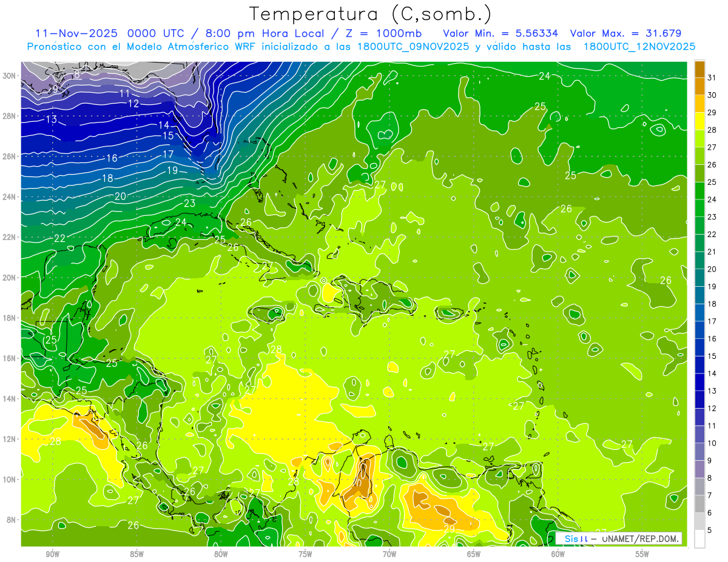Click the "70W" longitude axis label
Screen dimensions: 728x562
click(389, 555)
